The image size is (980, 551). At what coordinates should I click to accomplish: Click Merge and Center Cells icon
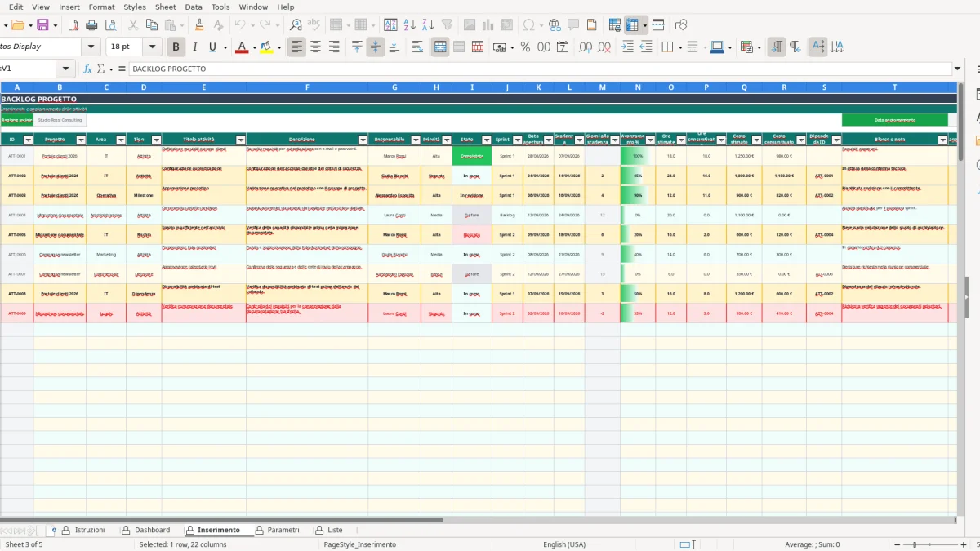(440, 47)
